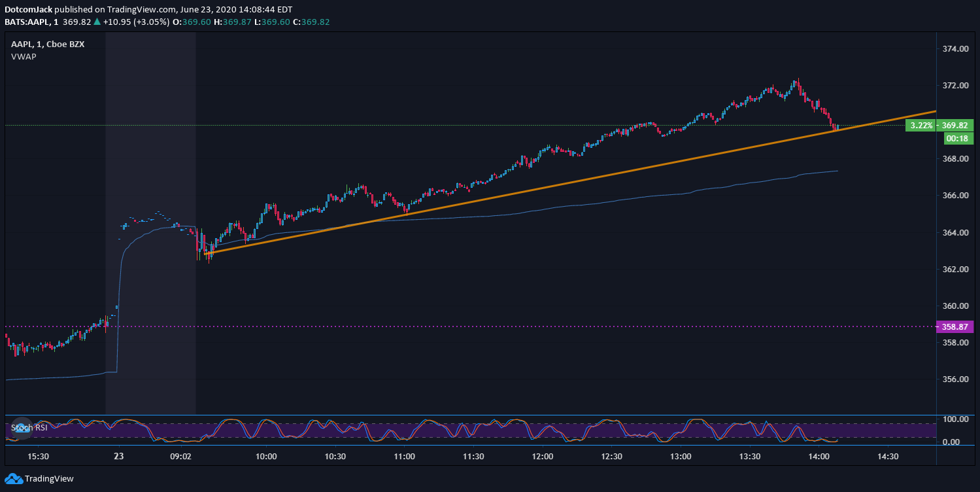Click the +10.95 (+3.05%) change value
980x492 pixels.
point(135,22)
